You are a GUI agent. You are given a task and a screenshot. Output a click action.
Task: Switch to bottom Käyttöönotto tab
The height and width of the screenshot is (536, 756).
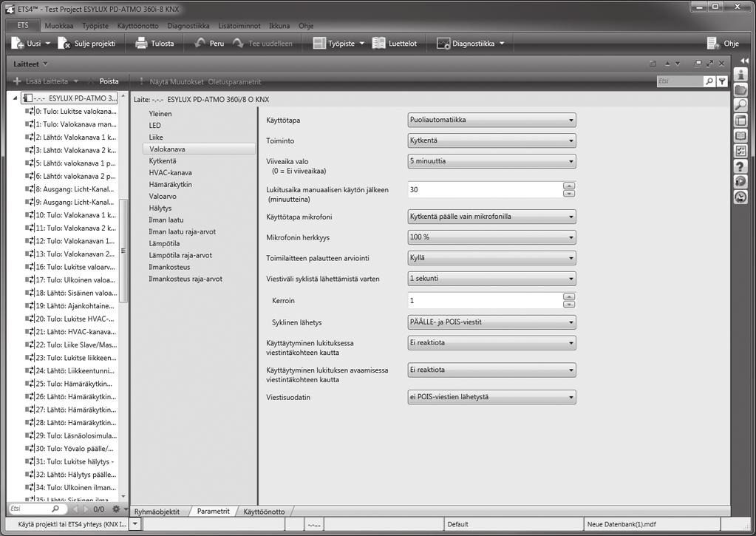(x=264, y=512)
